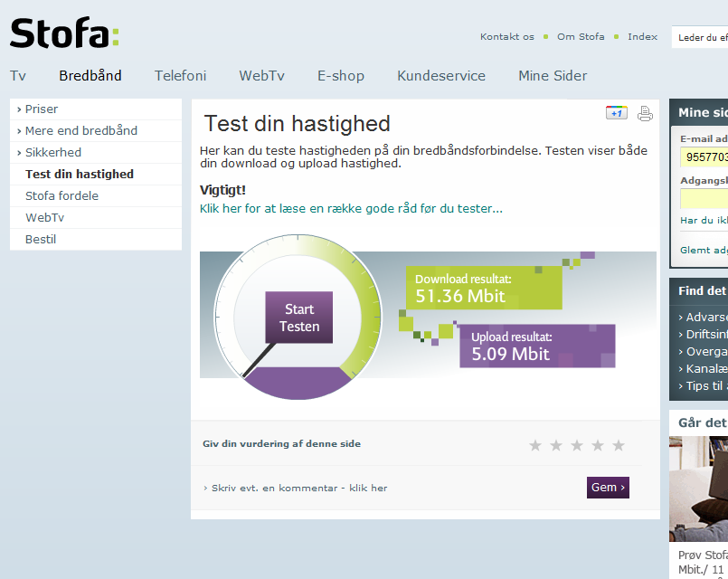Rate the page four stars
This screenshot has width=728, height=579.
coord(598,446)
